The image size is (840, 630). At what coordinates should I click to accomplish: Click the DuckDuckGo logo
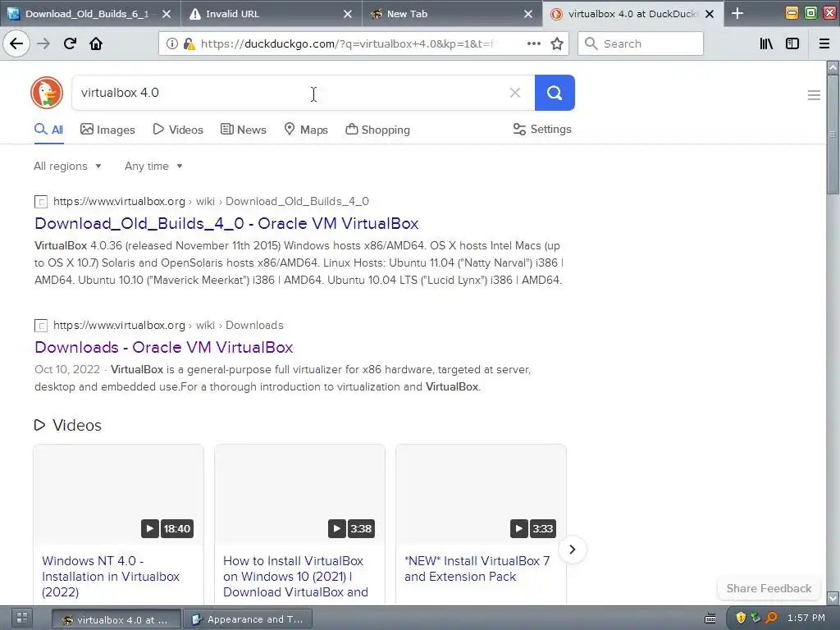point(47,93)
